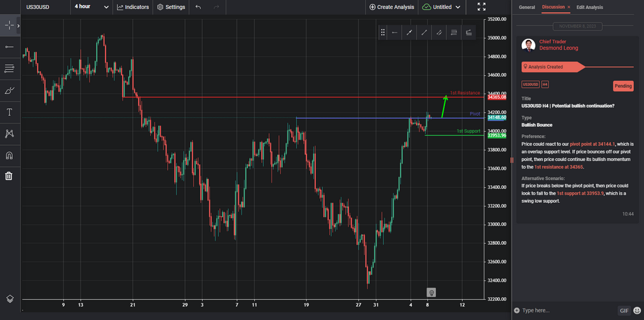This screenshot has width=644, height=320.
Task: Open the GIF picker
Action: pos(624,310)
